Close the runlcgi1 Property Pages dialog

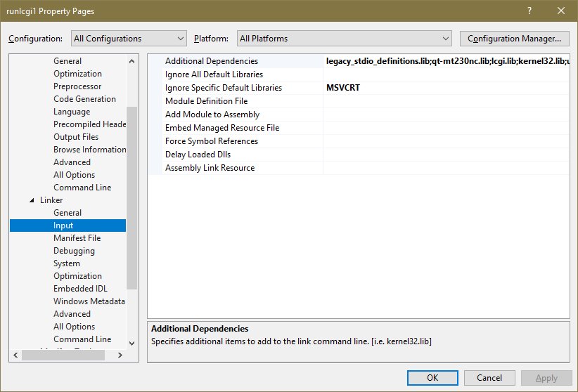(560, 11)
